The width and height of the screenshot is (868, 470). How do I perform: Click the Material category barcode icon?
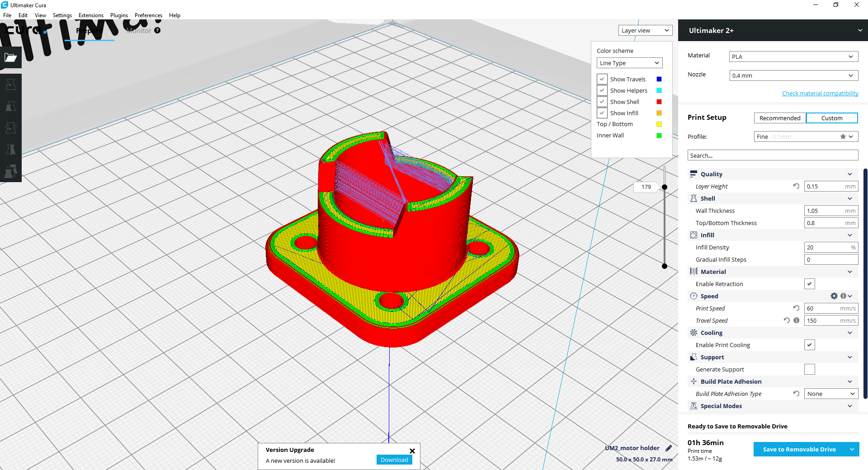693,272
